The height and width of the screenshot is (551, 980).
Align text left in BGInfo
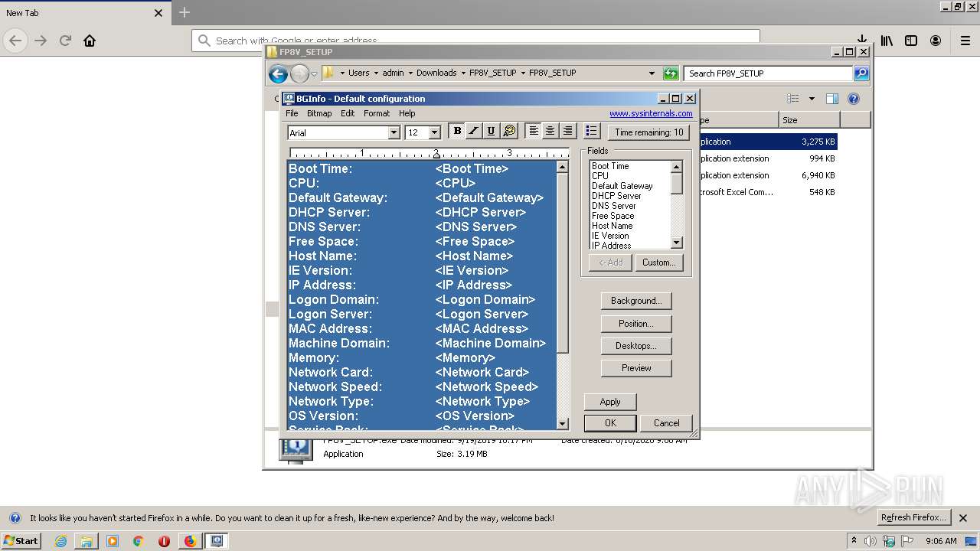534,132
